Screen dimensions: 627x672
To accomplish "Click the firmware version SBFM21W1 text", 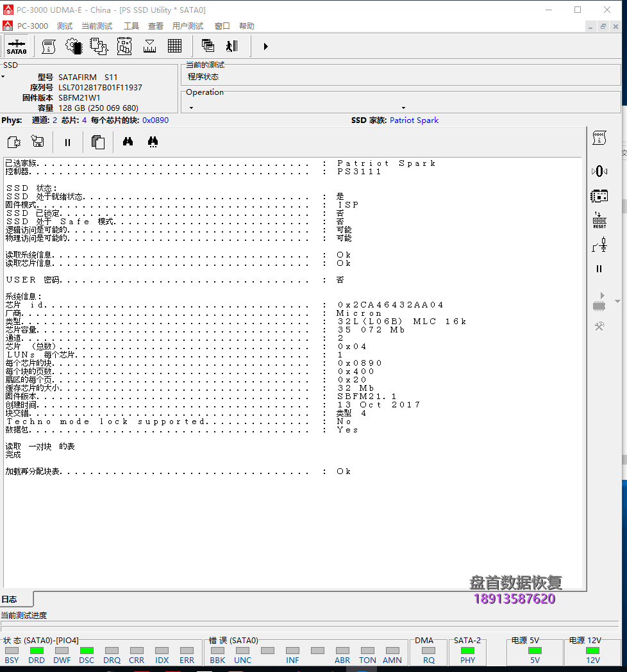I will pyautogui.click(x=79, y=98).
